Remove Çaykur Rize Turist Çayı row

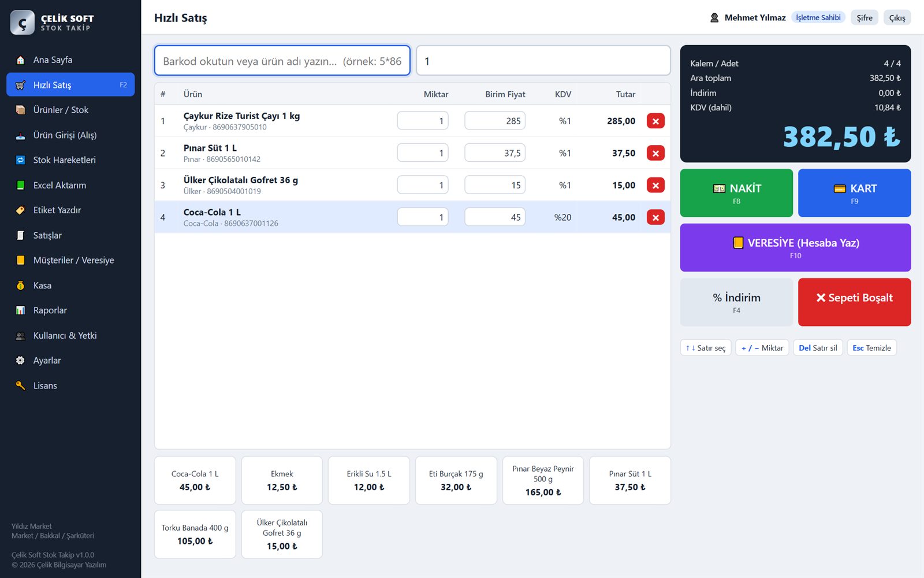[x=655, y=121]
